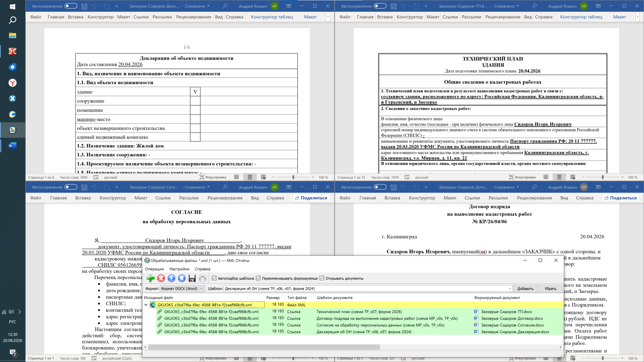The height and width of the screenshot is (362, 644).
Task: Open Справка menu in XML Отчёты
Action: point(203,269)
